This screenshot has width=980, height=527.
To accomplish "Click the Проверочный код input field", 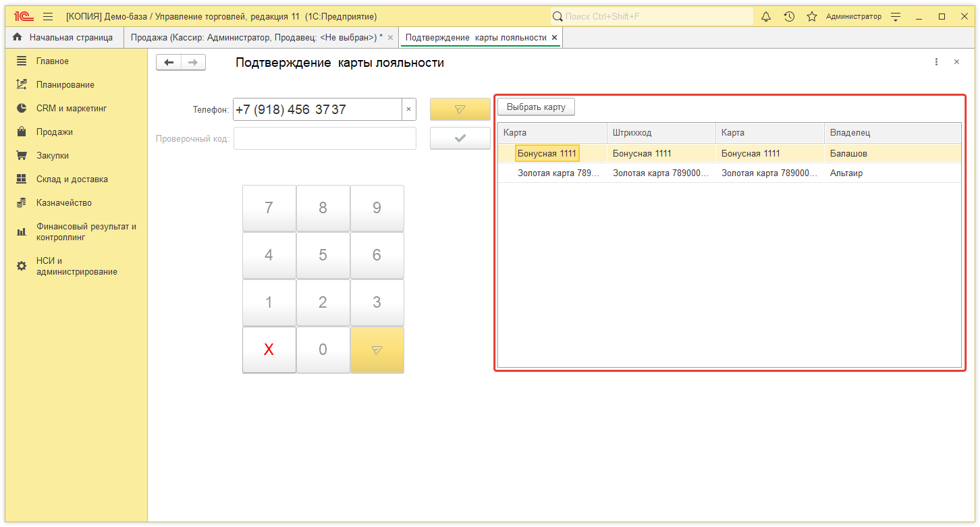I will (325, 138).
